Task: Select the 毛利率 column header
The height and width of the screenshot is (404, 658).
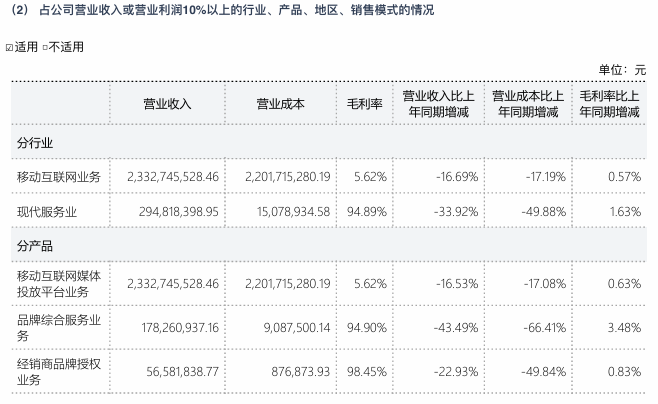Action: tap(364, 103)
